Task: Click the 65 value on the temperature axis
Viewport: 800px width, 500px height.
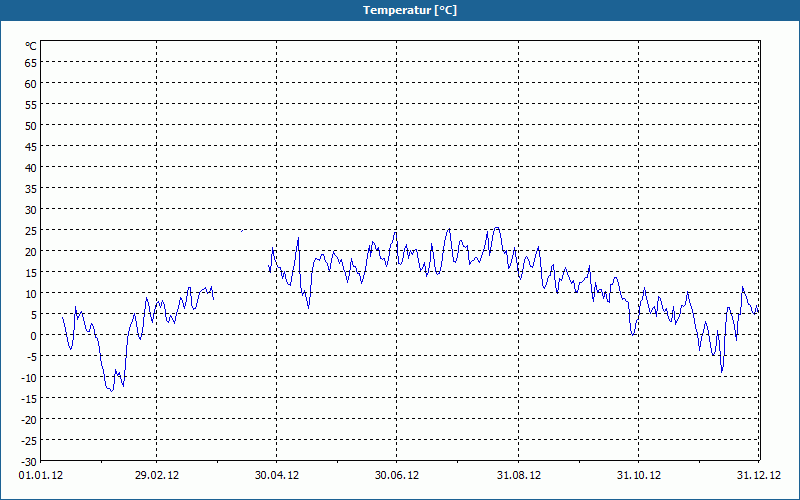Action: coord(31,63)
